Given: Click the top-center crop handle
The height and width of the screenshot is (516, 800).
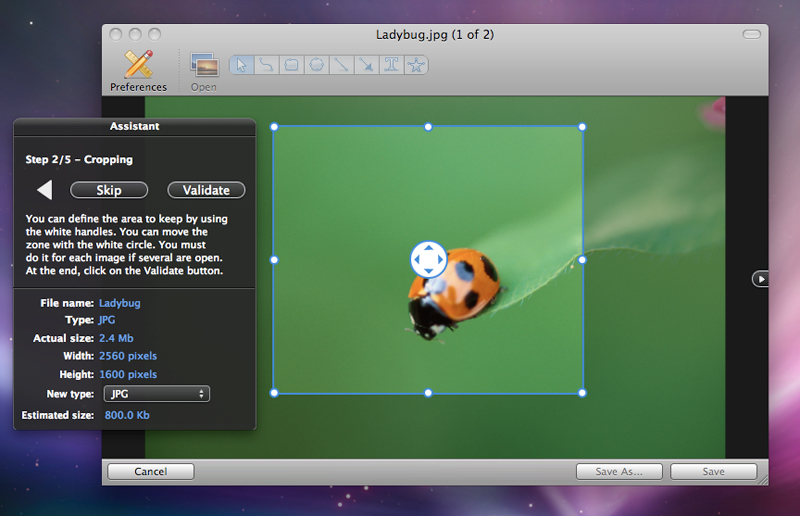Looking at the screenshot, I should (x=428, y=127).
